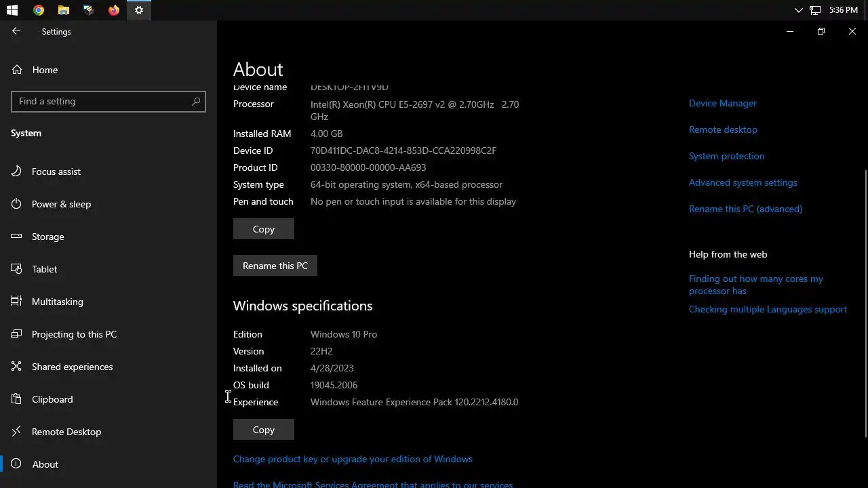
Task: Click the Projecting to this PC icon
Action: point(17,333)
